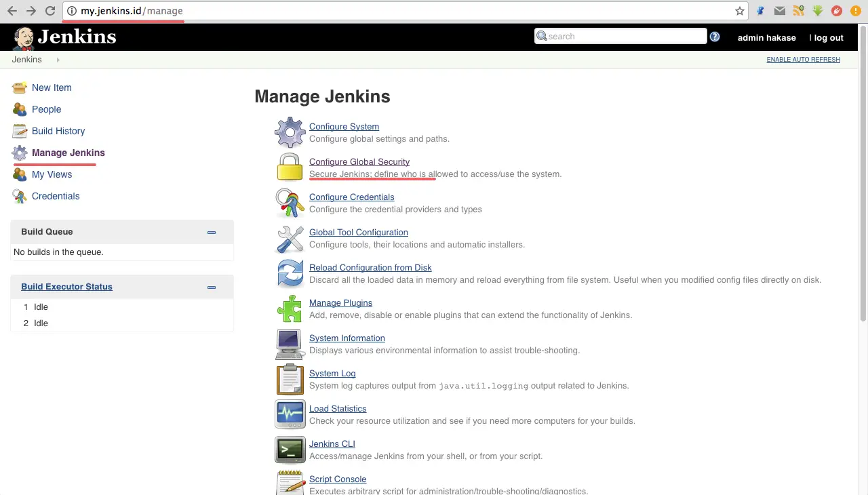Image resolution: width=868 pixels, height=495 pixels.
Task: Click executor 1 Idle row
Action: [122, 307]
